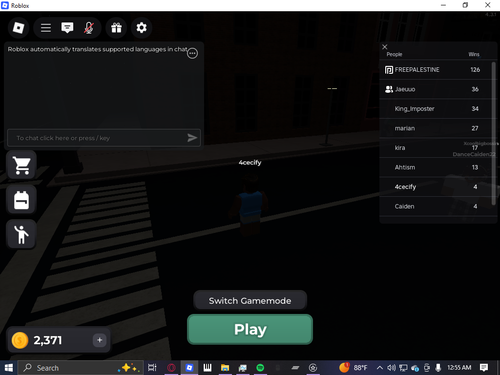Click the Switch Gamemode button
Image resolution: width=500 pixels, height=375 pixels.
click(x=250, y=301)
